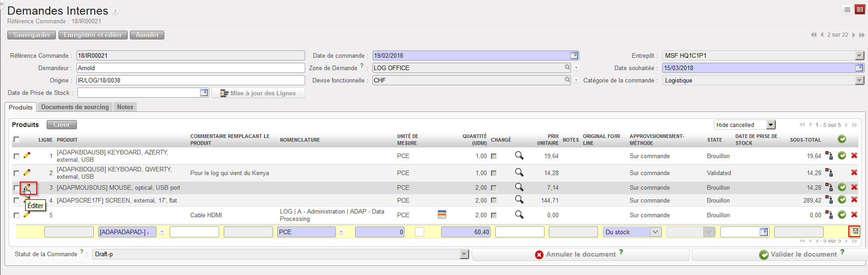Delete line 2 using the red X
The height and width of the screenshot is (275, 868).
coord(854,173)
